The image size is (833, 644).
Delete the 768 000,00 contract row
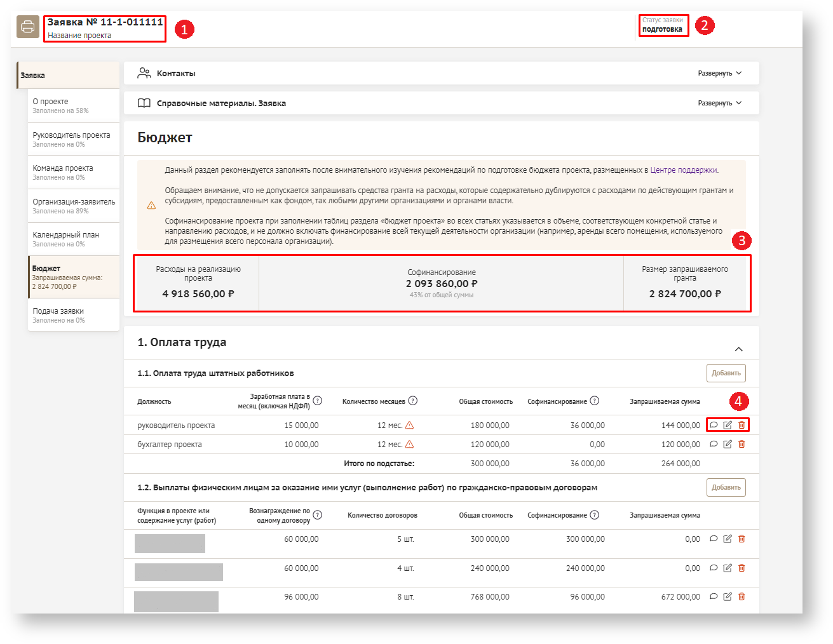[742, 596]
